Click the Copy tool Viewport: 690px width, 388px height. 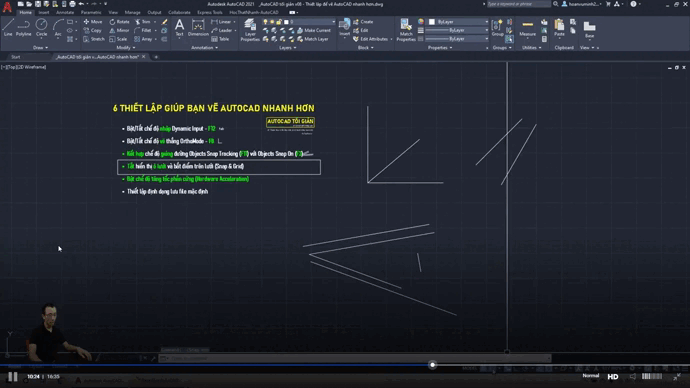(93, 30)
